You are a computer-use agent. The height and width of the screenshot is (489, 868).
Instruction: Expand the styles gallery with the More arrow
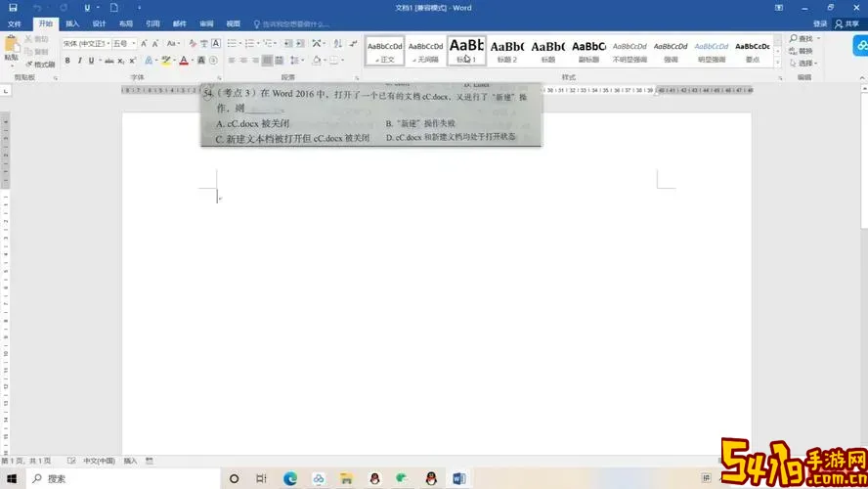[x=778, y=63]
